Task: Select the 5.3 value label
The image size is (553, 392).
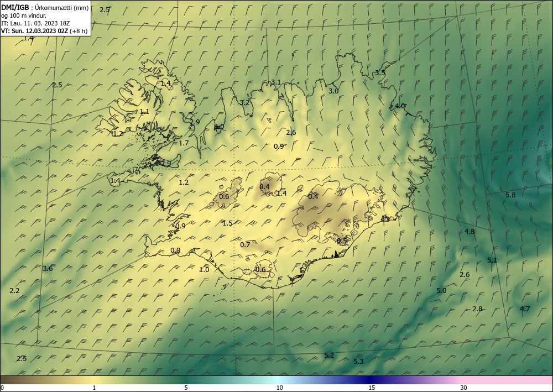Action: point(358,362)
